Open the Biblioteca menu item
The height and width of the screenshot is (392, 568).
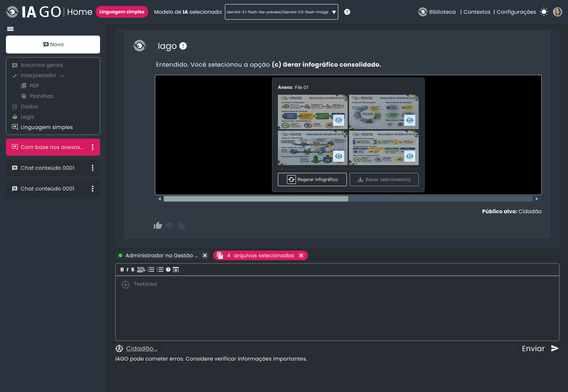[437, 12]
